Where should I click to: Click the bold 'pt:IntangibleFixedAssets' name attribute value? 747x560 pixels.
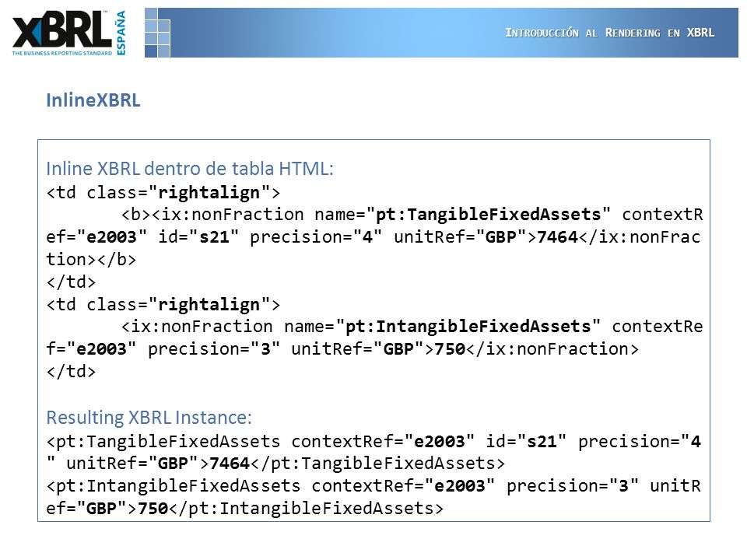tap(468, 326)
